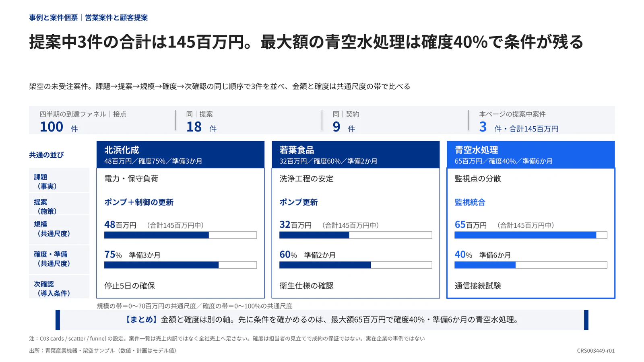Click the 停止5日の確保 next-check text
Screen dimensions: 644x362
point(130,286)
